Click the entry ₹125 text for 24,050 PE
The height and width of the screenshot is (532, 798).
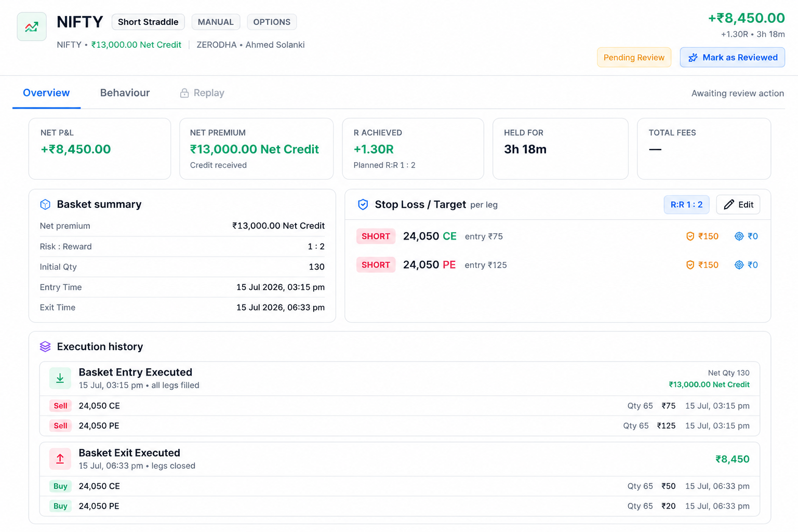pyautogui.click(x=486, y=265)
